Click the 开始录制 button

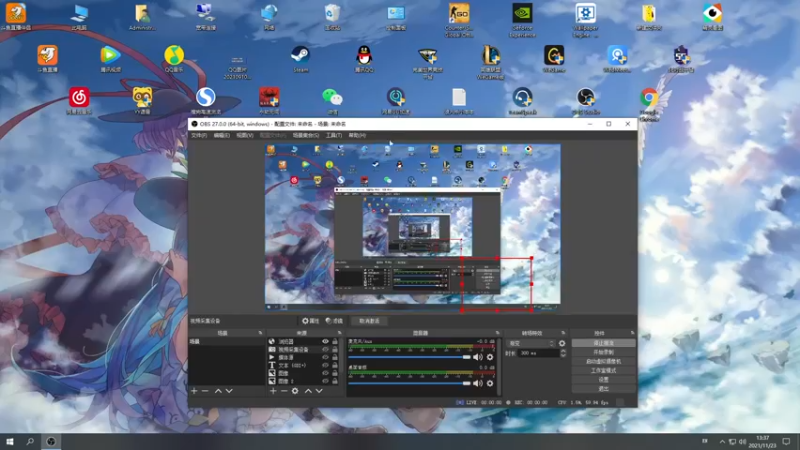point(603,352)
